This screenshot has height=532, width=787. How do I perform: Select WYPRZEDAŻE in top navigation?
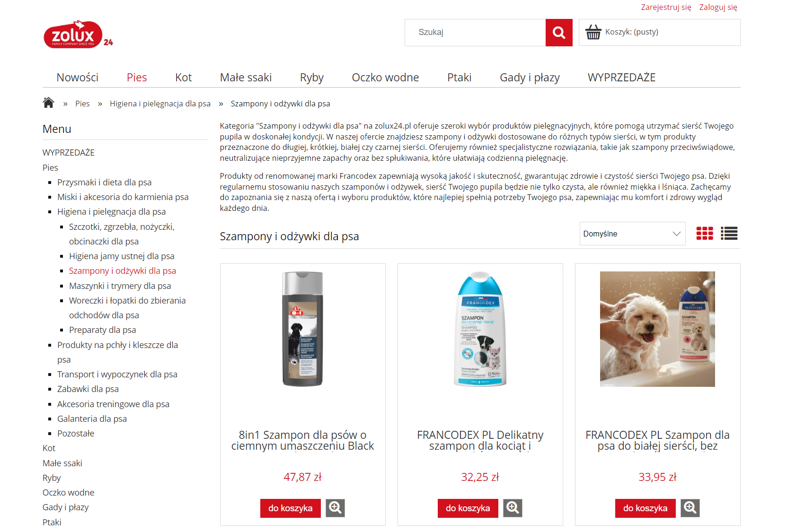click(x=621, y=78)
